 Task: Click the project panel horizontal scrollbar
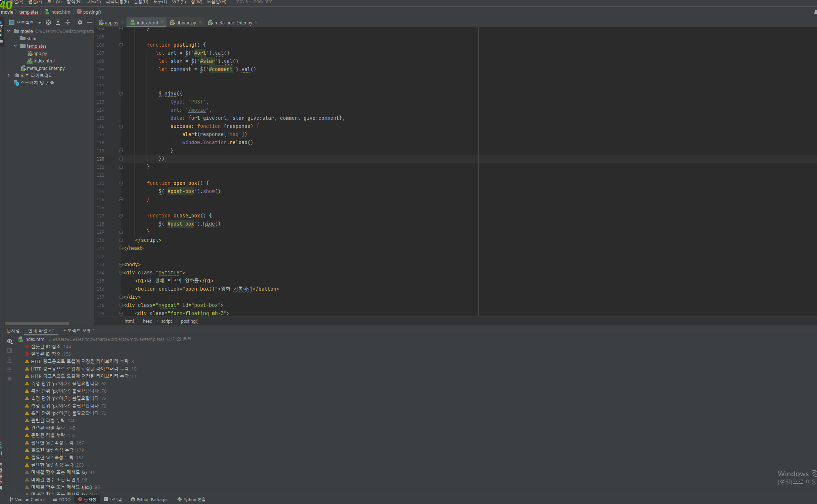[37, 323]
